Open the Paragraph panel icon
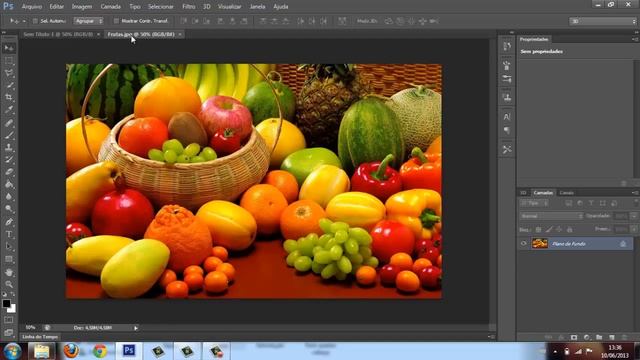The height and width of the screenshot is (360, 640). [507, 130]
